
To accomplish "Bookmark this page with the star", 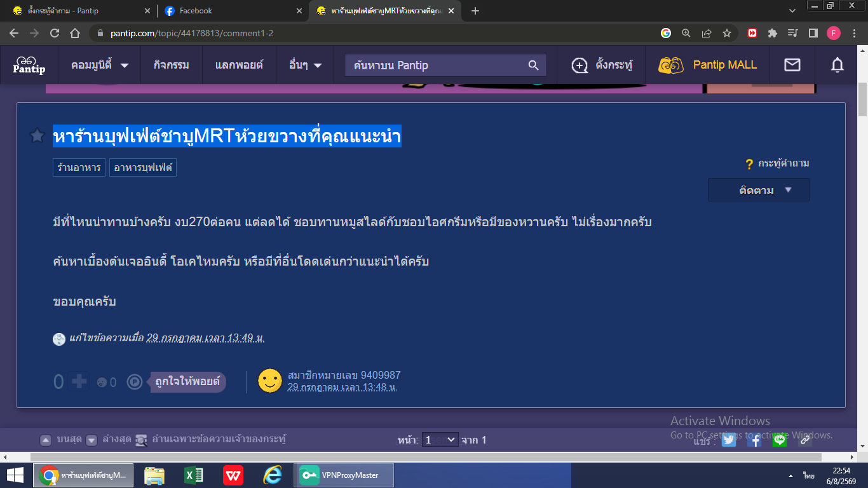I will [727, 33].
